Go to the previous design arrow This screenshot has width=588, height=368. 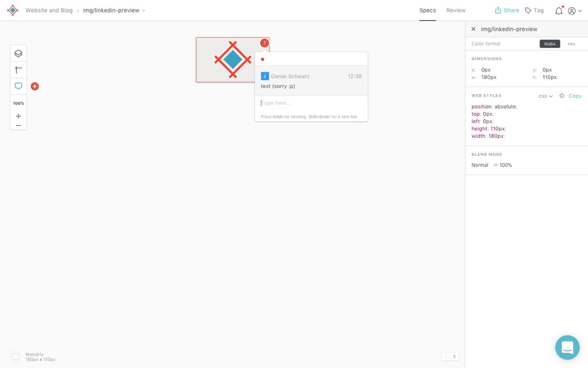pos(446,356)
